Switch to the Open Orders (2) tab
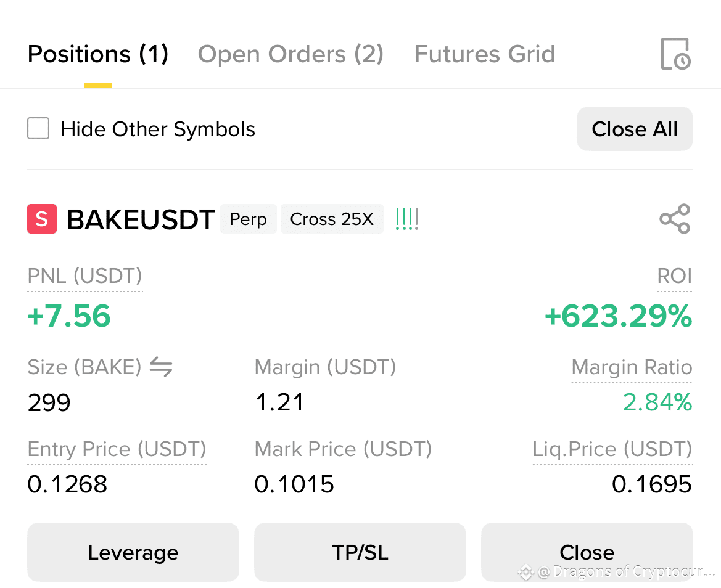 point(290,54)
